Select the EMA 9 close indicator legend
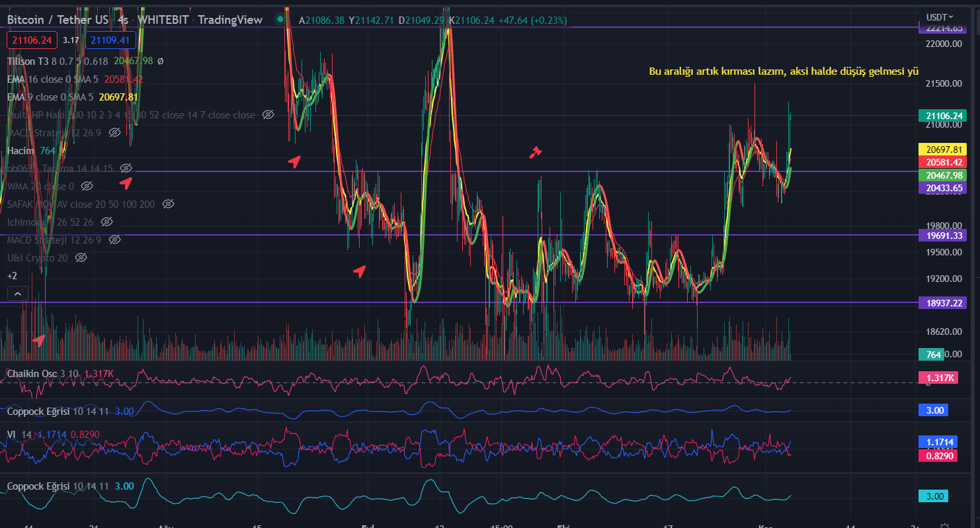This screenshot has width=980, height=528. (x=50, y=97)
